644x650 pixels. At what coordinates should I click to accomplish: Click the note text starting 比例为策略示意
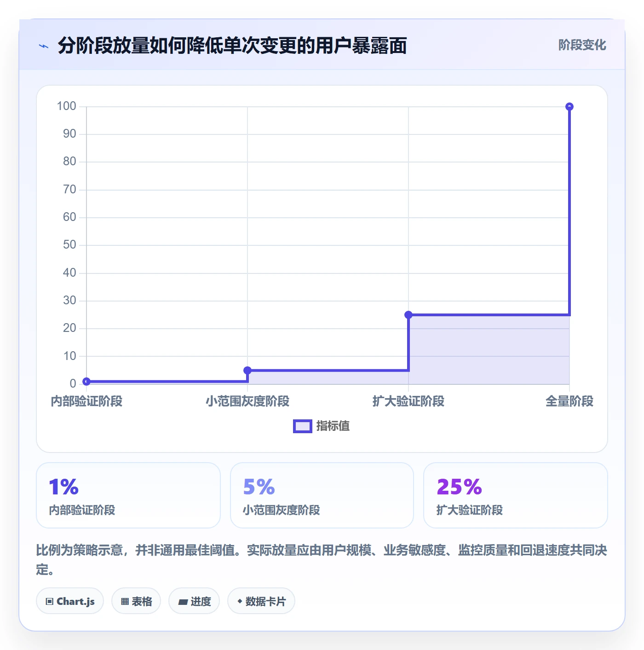click(322, 560)
